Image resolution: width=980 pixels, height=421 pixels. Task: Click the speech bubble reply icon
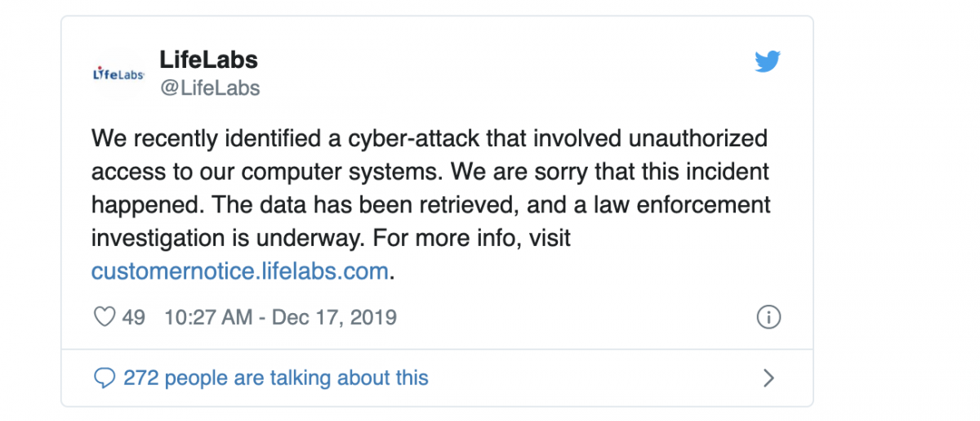point(105,378)
